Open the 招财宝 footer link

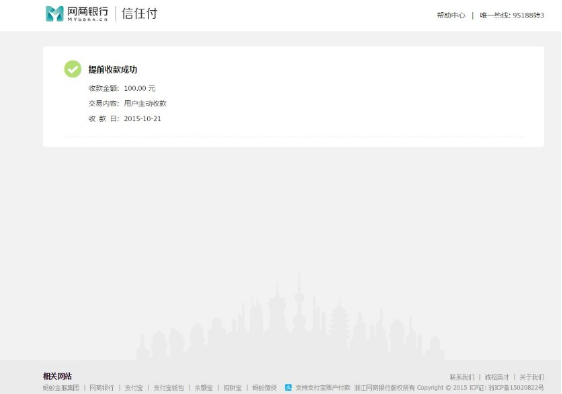coord(233,388)
